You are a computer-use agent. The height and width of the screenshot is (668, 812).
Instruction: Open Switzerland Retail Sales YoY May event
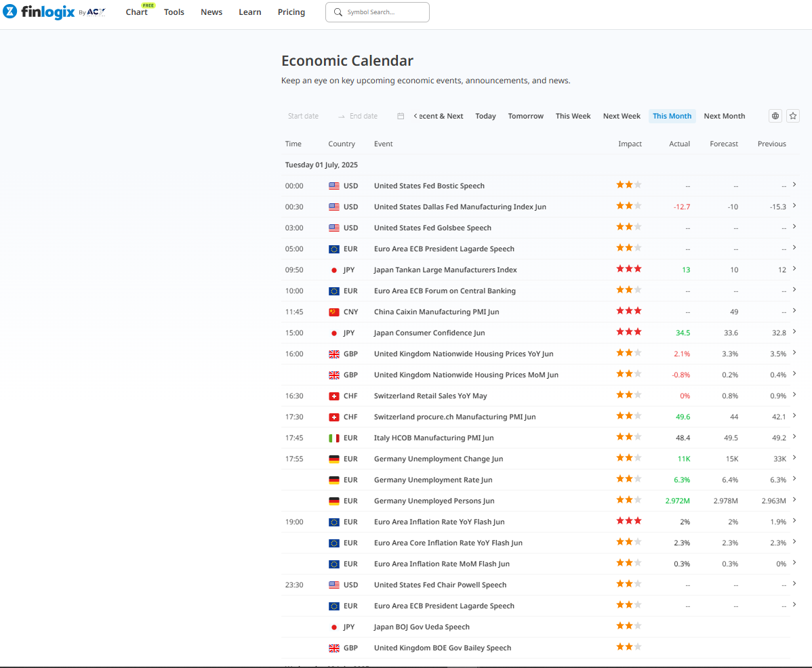coord(430,396)
